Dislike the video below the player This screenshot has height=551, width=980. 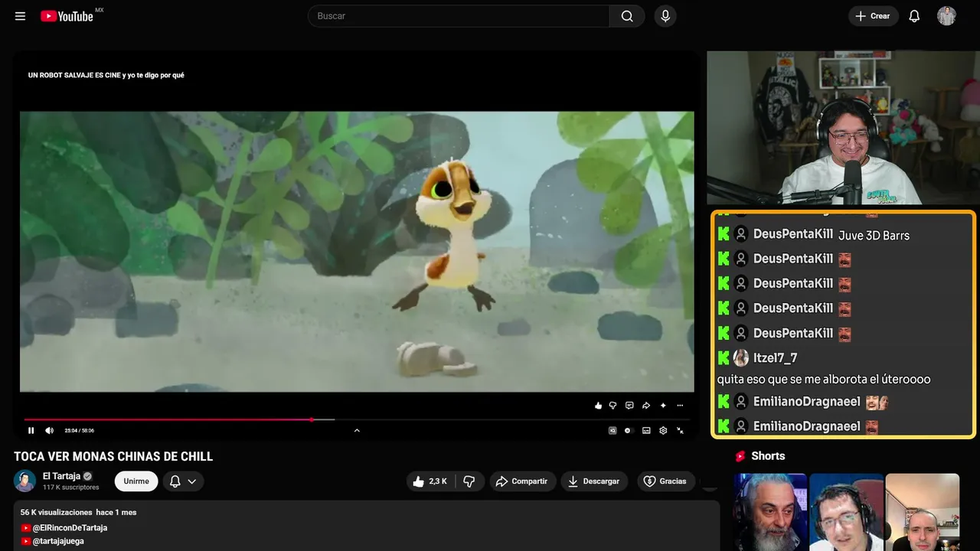(469, 481)
